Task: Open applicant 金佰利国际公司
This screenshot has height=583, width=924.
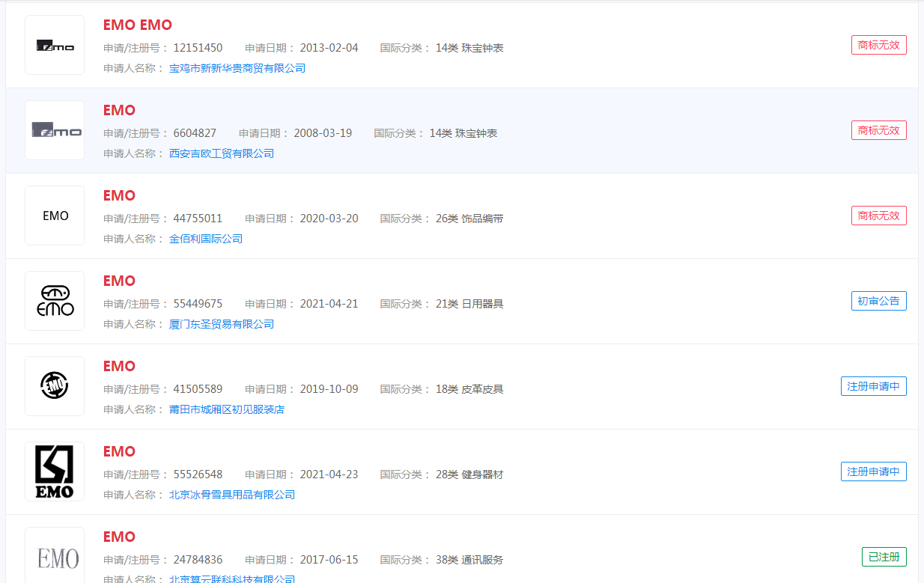Action: [x=206, y=239]
